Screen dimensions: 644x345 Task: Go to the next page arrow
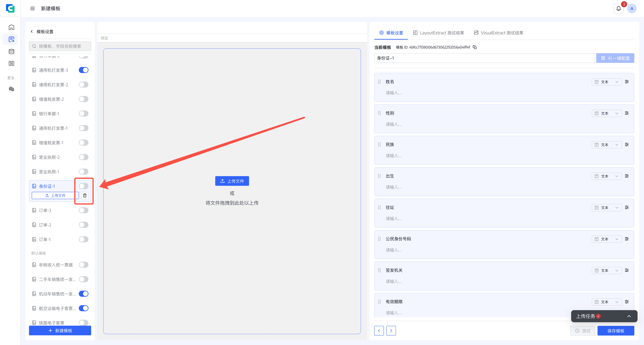tap(391, 331)
